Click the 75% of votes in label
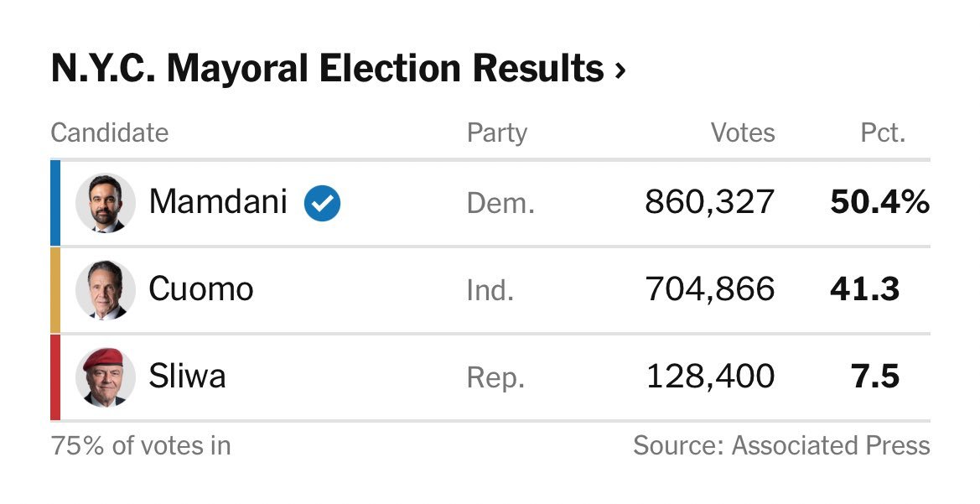The image size is (980, 504). coord(141,445)
